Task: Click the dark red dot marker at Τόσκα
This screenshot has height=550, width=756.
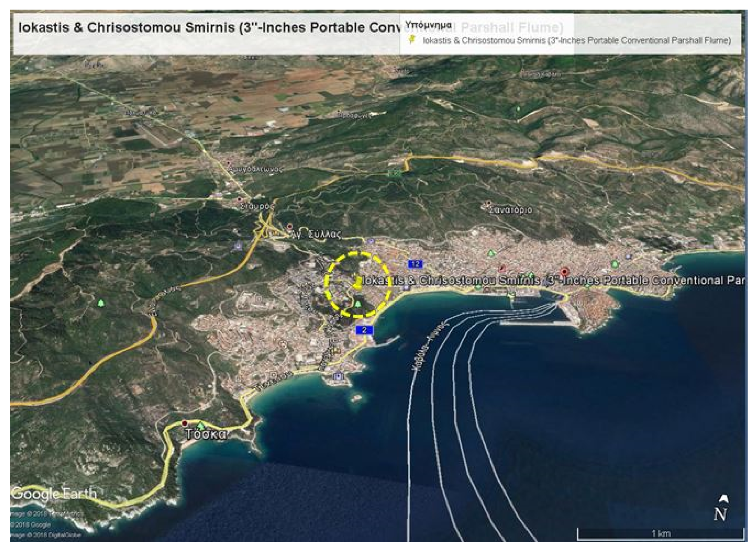Action: pyautogui.click(x=184, y=423)
